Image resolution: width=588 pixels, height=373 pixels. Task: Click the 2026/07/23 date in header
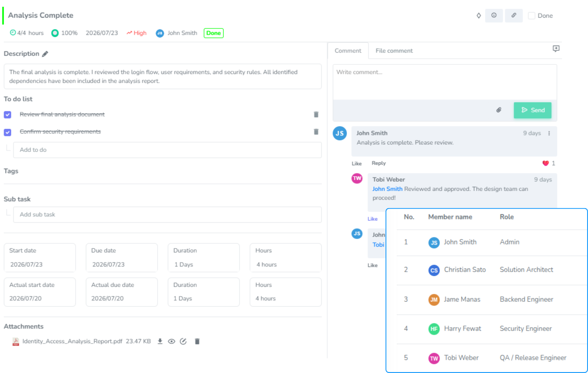[102, 33]
